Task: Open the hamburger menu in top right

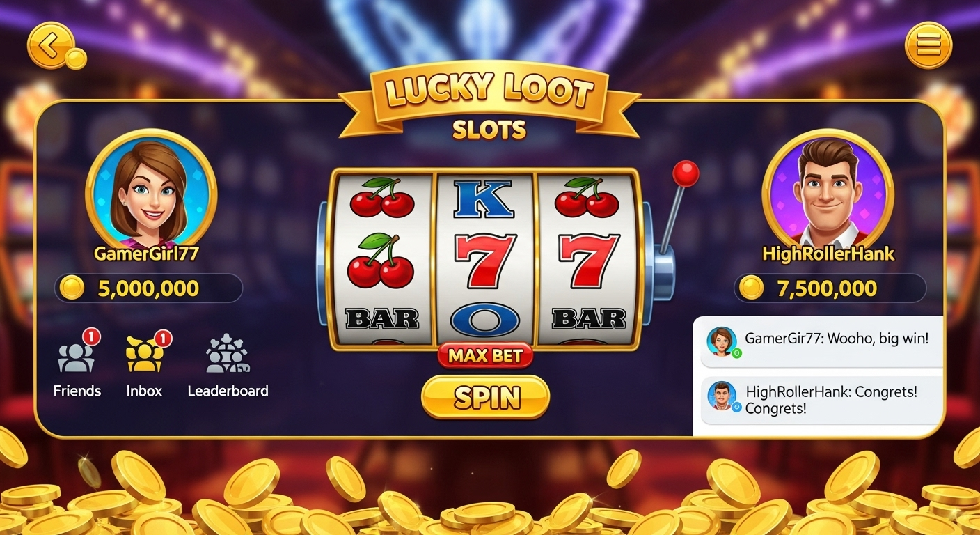Action: pyautogui.click(x=928, y=45)
